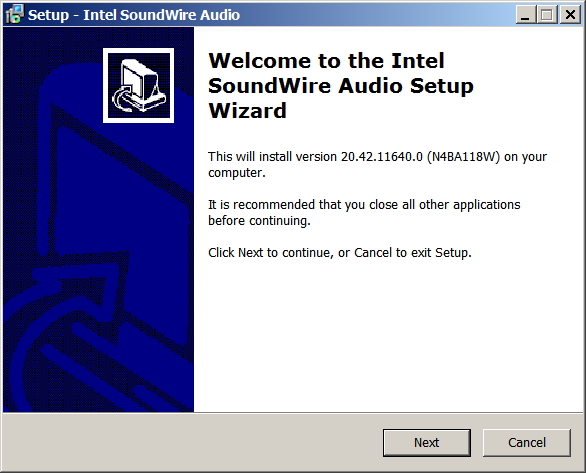
Task: Click the 'Setup - Intel SoundWire Audio' title text
Action: click(x=134, y=15)
